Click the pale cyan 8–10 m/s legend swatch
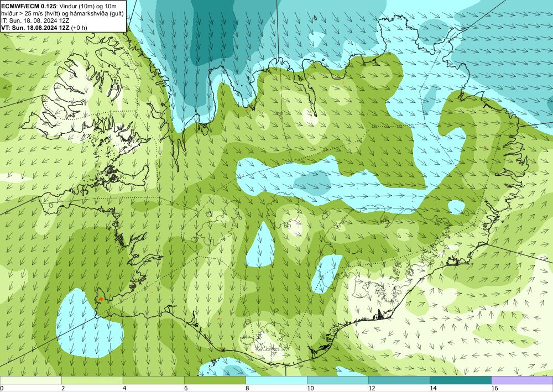553x392 pixels. click(x=276, y=380)
